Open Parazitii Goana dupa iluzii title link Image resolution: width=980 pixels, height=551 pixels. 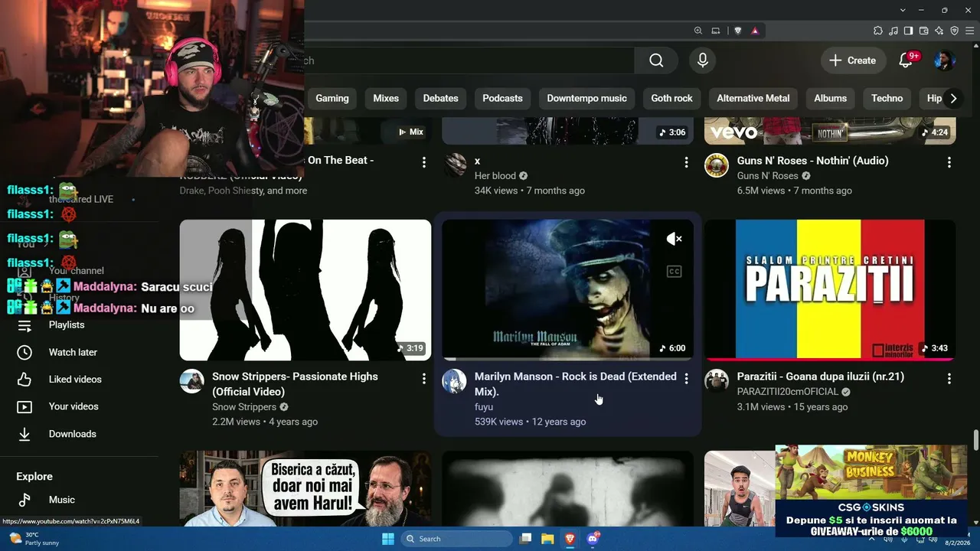pyautogui.click(x=821, y=377)
